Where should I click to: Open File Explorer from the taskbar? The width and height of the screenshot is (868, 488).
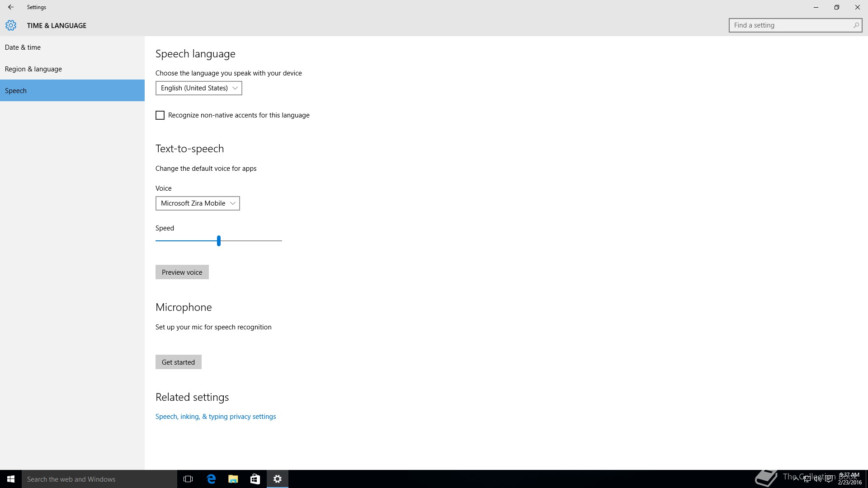point(233,479)
